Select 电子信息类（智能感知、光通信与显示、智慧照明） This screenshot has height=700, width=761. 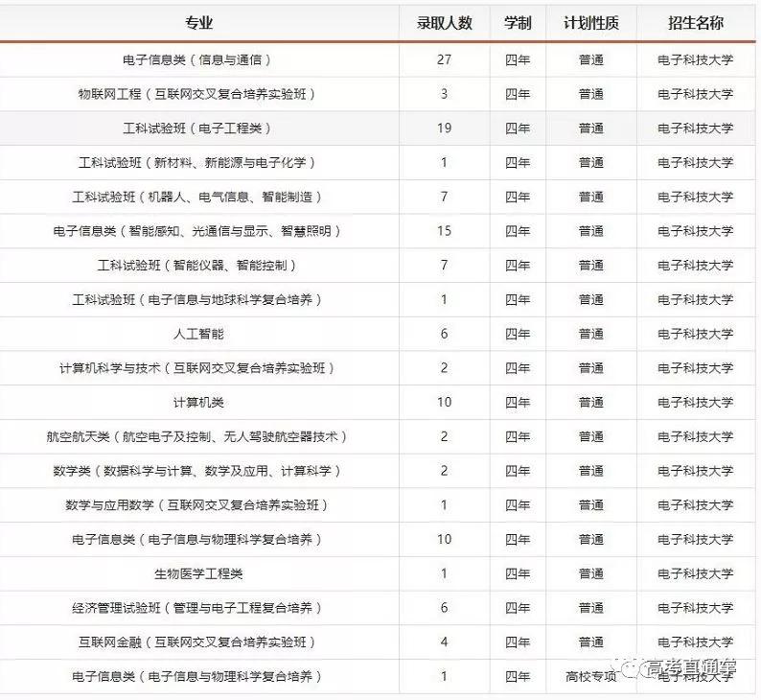point(196,230)
